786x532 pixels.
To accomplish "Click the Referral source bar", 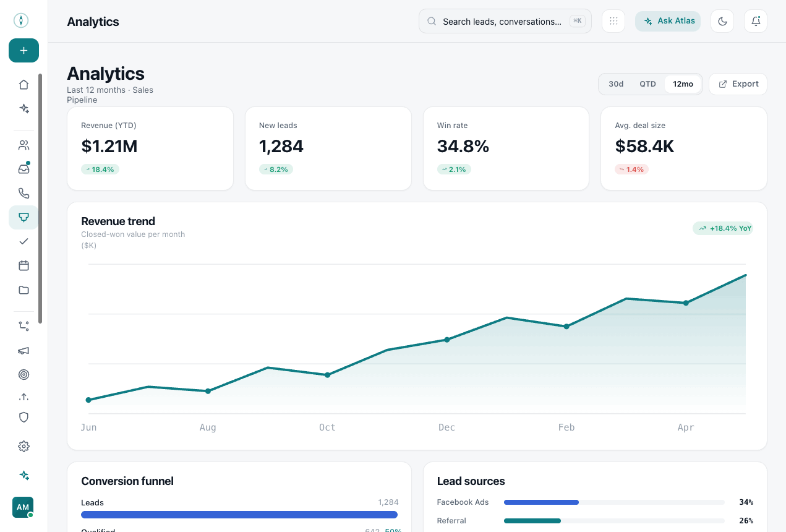I will [614, 521].
